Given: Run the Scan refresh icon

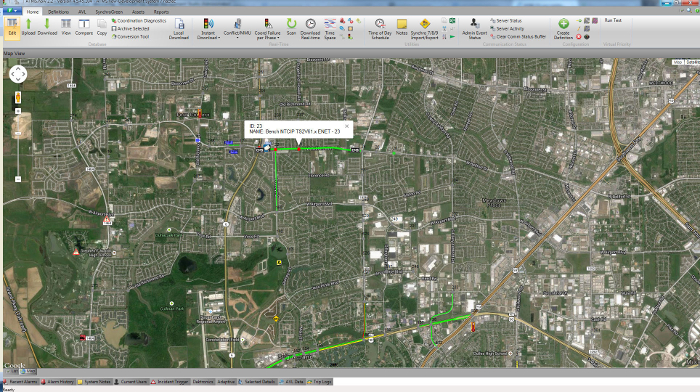Looking at the screenshot, I should 291,27.
